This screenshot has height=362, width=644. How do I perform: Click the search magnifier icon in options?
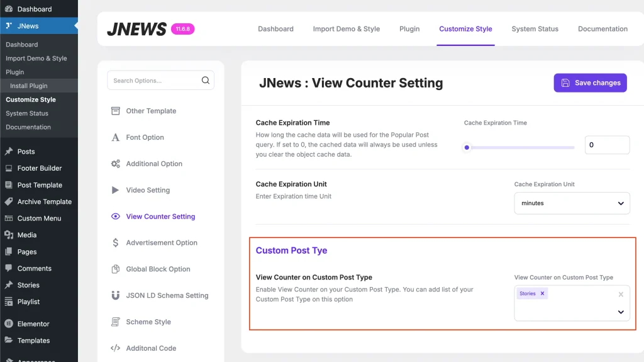click(x=205, y=81)
